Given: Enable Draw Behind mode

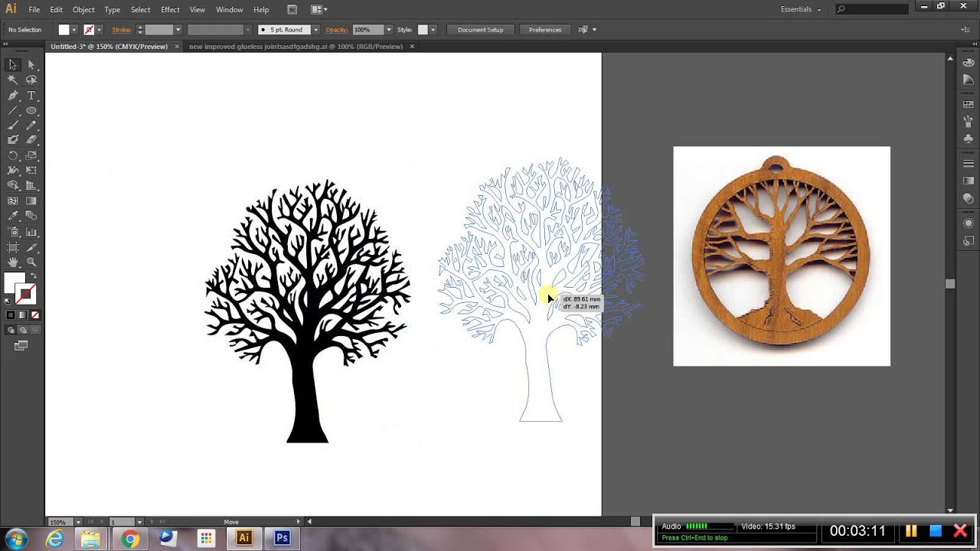Looking at the screenshot, I should point(23,330).
